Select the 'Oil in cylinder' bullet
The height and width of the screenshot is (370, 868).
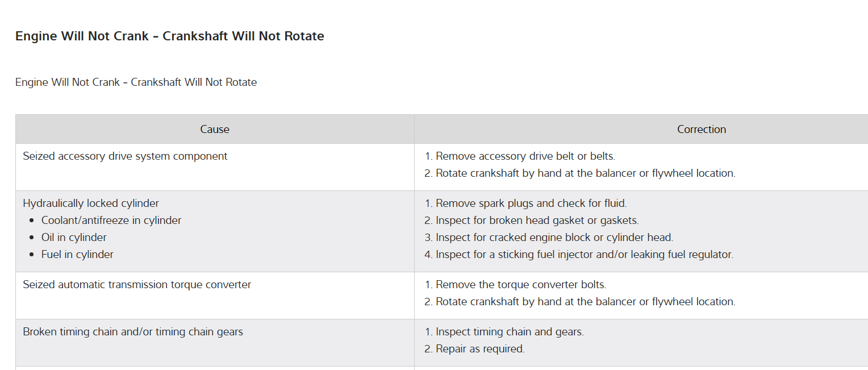pos(74,238)
